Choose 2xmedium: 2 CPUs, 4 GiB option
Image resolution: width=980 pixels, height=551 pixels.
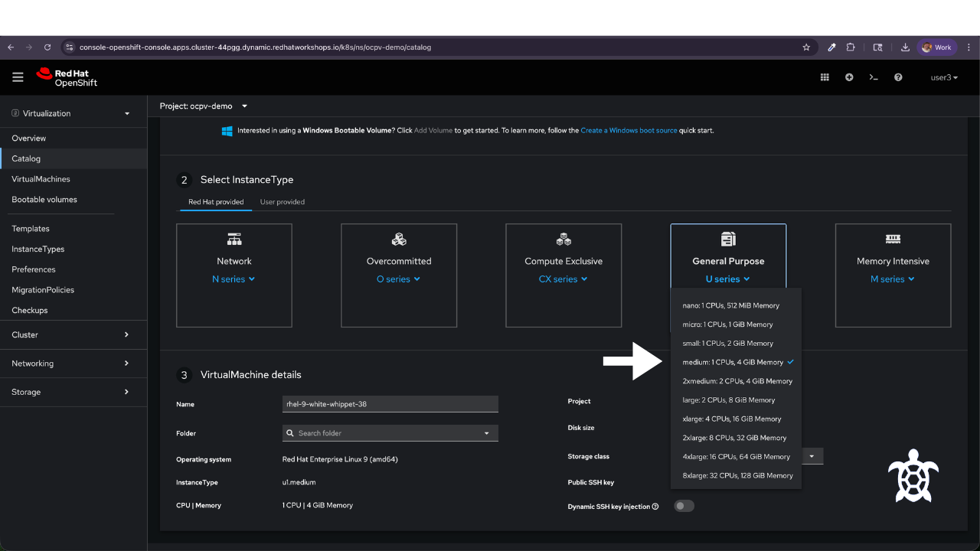pos(737,381)
